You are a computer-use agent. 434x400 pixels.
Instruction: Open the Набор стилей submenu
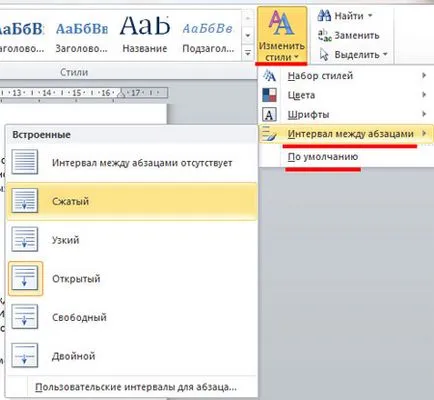click(346, 76)
